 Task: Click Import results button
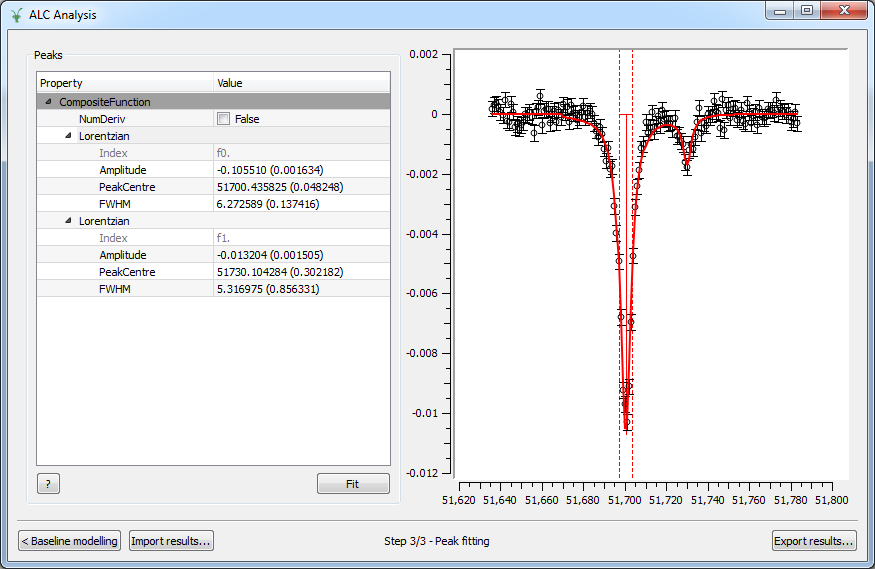tap(171, 541)
